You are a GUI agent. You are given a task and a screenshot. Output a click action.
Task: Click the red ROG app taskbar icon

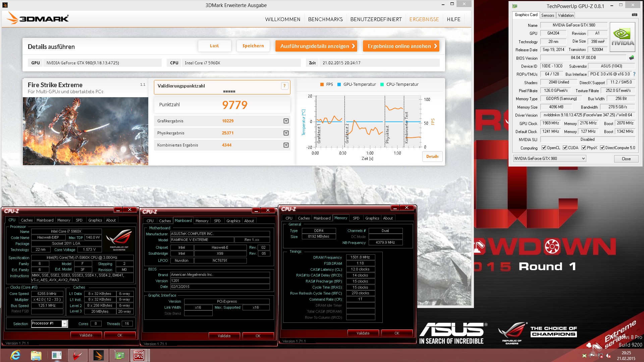[x=77, y=355]
